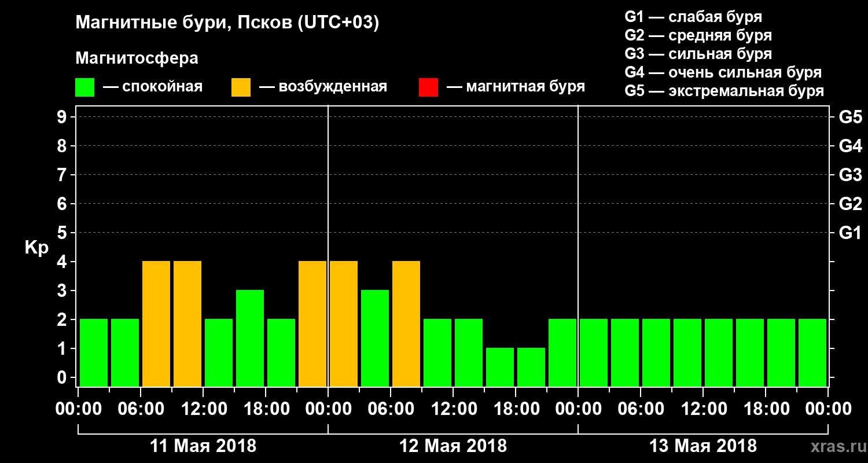Image resolution: width=868 pixels, height=463 pixels.
Task: Click the '18:00' time label under 12 May
Action: pos(516,409)
